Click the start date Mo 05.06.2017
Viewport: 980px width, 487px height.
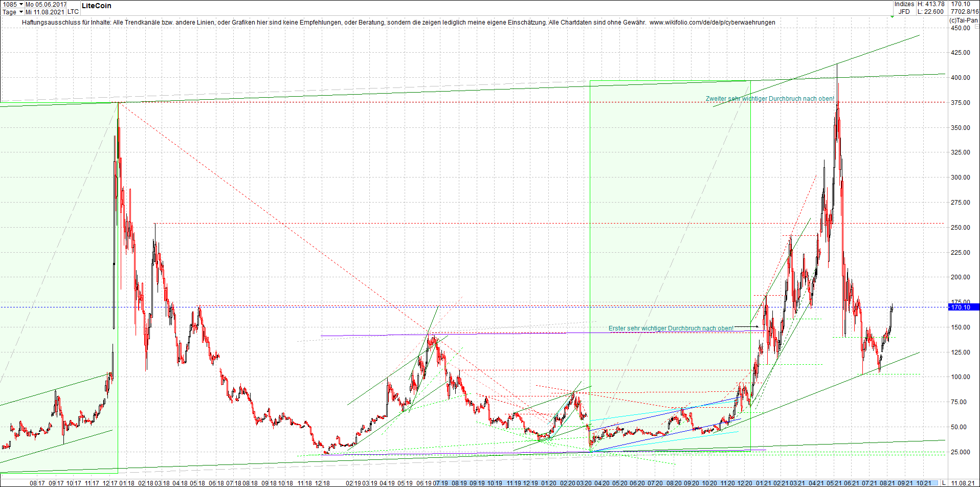point(46,4)
